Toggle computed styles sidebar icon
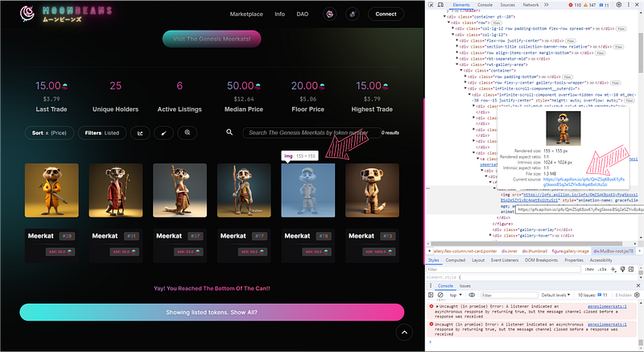Screen dimensions: 644x352 [x=631, y=270]
